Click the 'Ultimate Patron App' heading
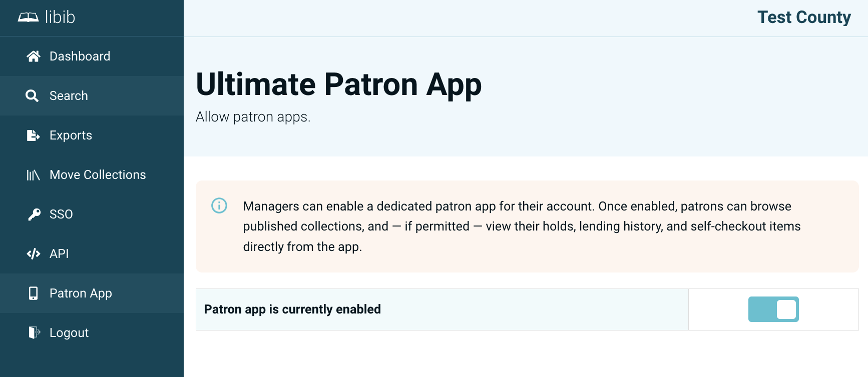This screenshot has height=377, width=868. 339,84
